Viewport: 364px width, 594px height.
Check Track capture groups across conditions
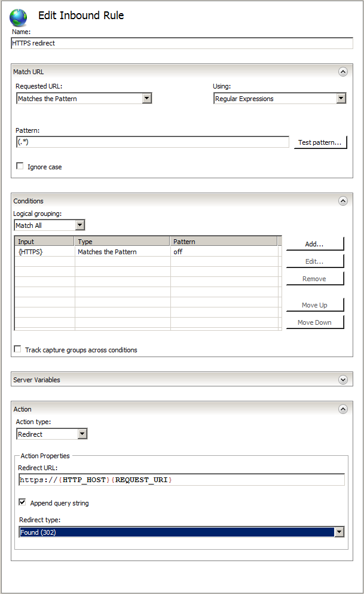point(18,349)
